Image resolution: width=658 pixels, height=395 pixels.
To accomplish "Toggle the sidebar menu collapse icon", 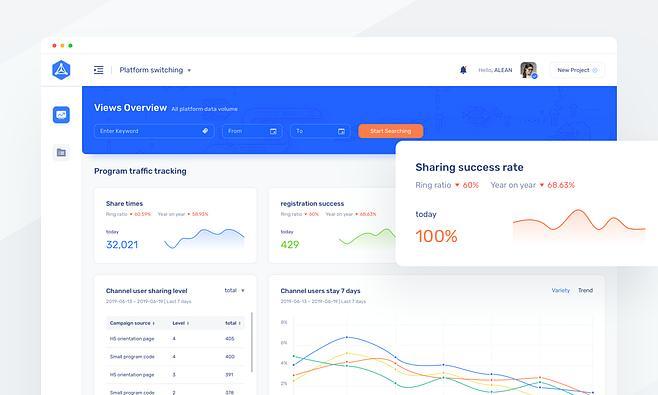I will 99,70.
